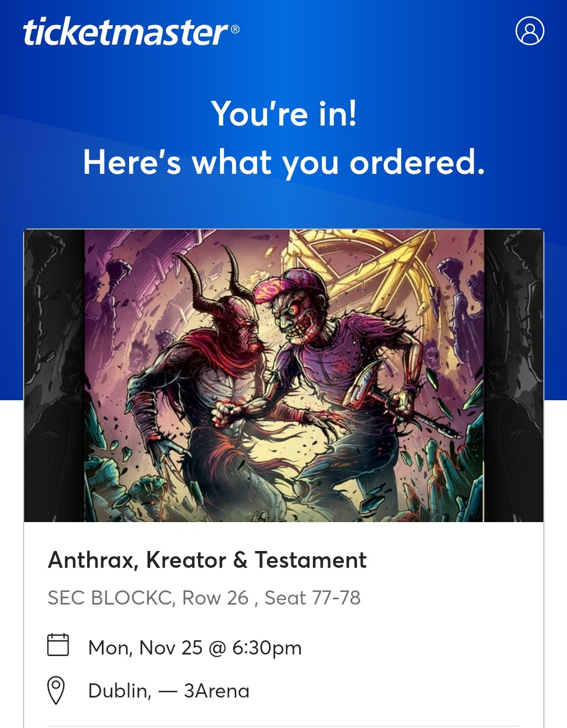Click the 3Arena venue name
The image size is (567, 728).
[x=216, y=691]
